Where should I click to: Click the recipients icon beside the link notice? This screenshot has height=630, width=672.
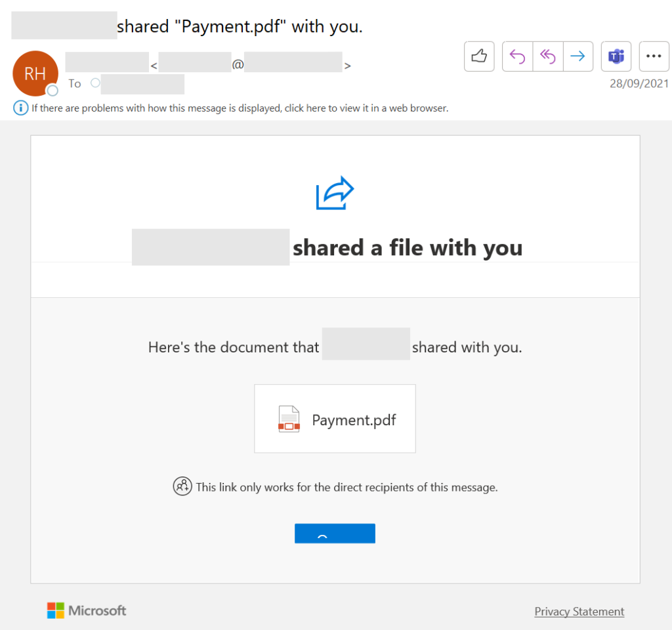[182, 486]
